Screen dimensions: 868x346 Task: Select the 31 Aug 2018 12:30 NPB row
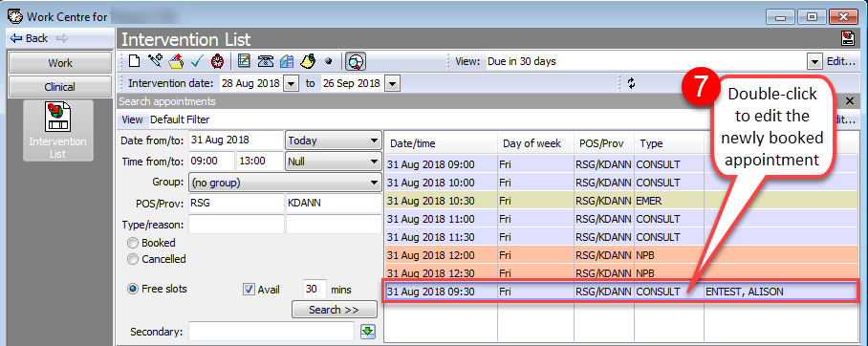[620, 273]
